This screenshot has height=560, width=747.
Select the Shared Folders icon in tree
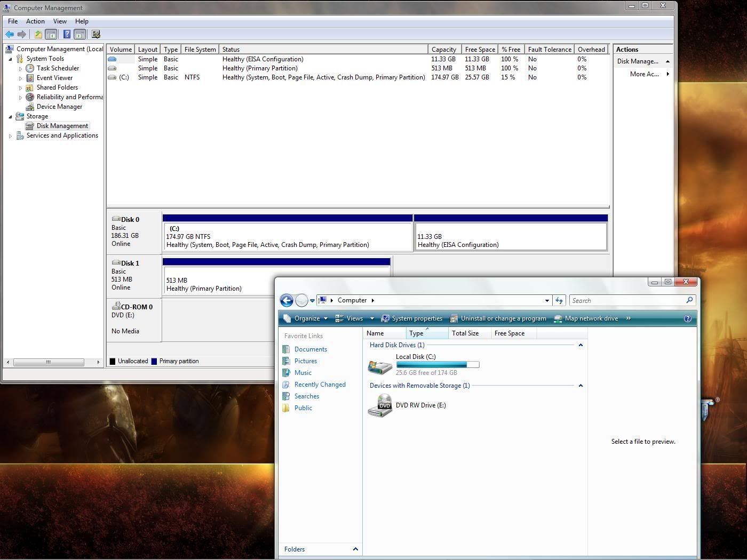(x=30, y=87)
